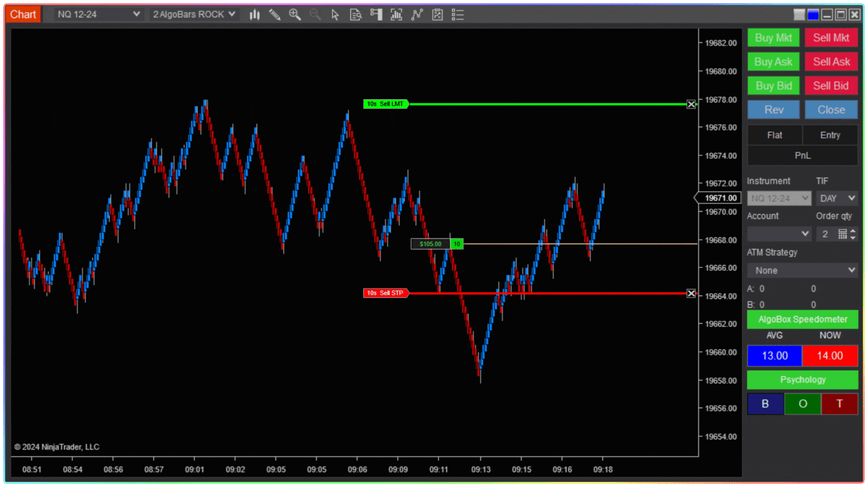
Task: Cancel the Sell STP order with X
Action: pos(691,293)
